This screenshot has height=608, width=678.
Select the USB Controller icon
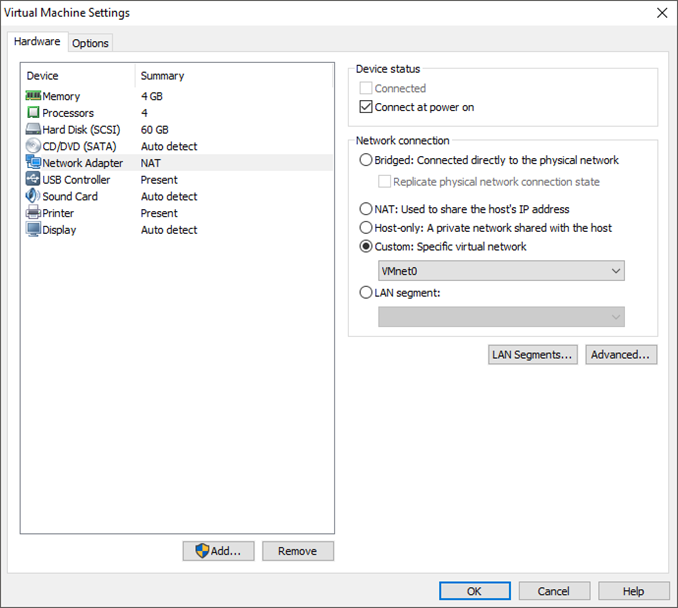click(x=33, y=180)
